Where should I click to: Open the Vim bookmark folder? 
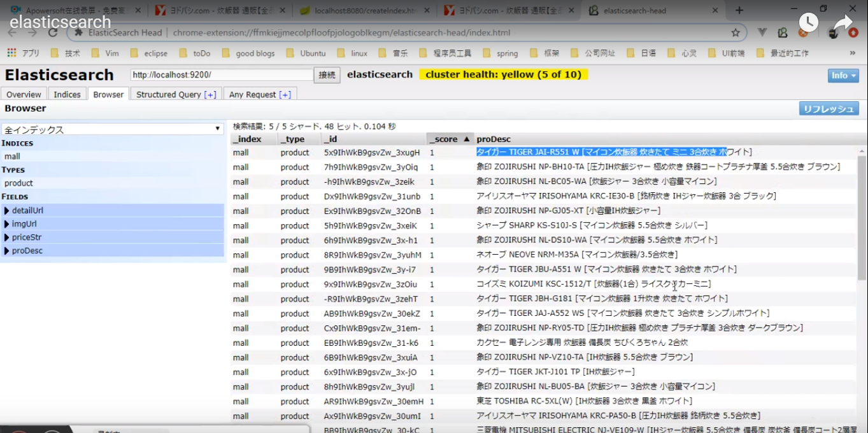(x=105, y=53)
